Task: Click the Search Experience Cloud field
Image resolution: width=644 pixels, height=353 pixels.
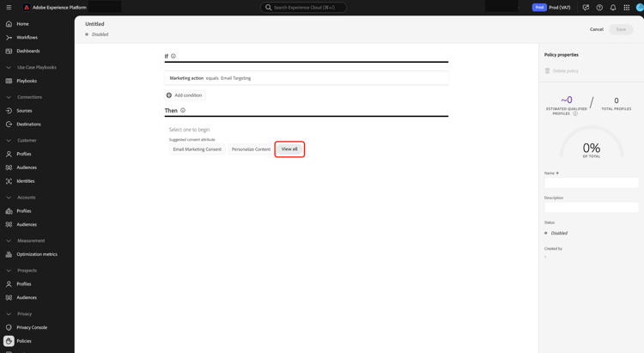Action: pyautogui.click(x=303, y=8)
